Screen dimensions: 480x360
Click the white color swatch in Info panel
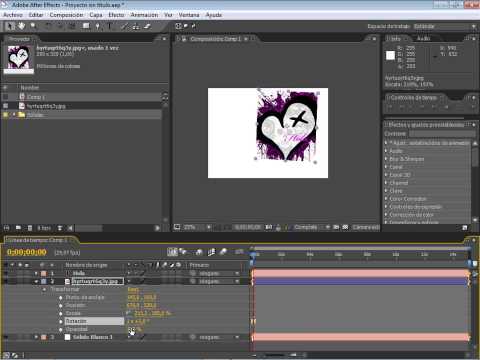pyautogui.click(x=390, y=55)
